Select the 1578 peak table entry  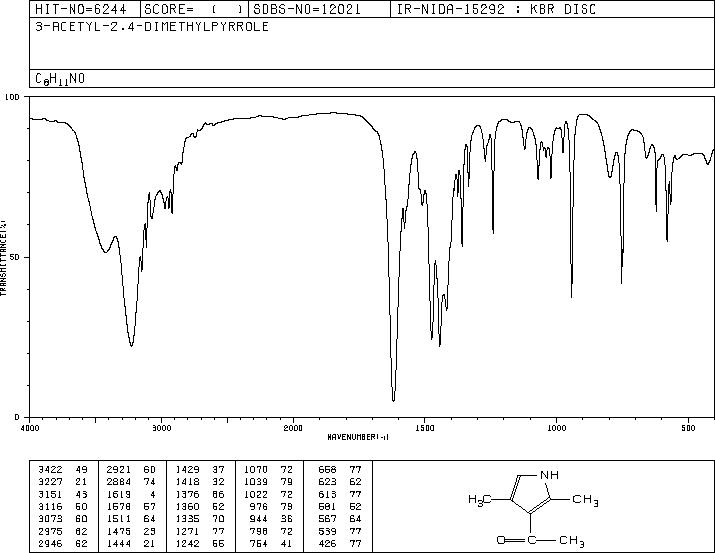click(x=132, y=506)
